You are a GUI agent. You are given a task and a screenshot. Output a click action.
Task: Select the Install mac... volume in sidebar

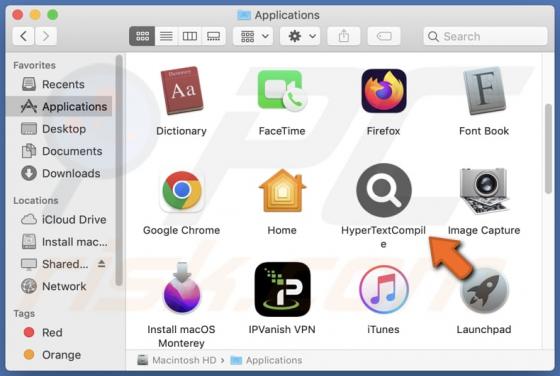(60, 242)
